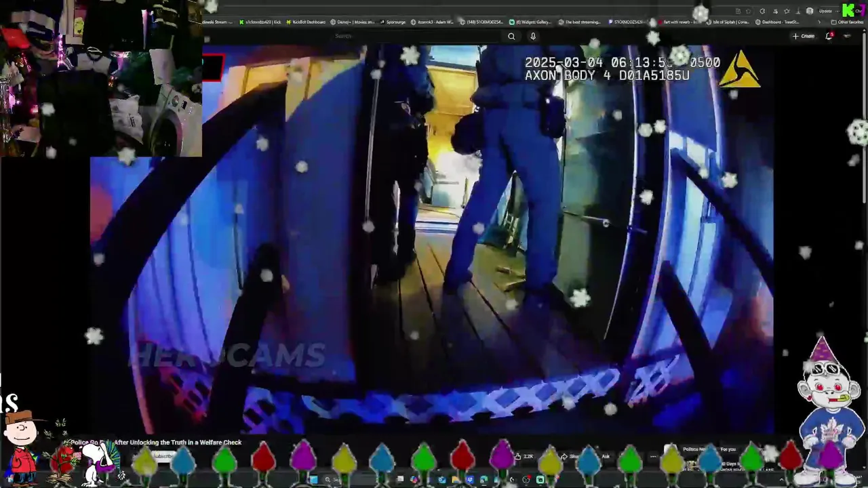Open the Isle of Siptah bookmark
Viewport: 868px width, 488px height.
tap(728, 22)
